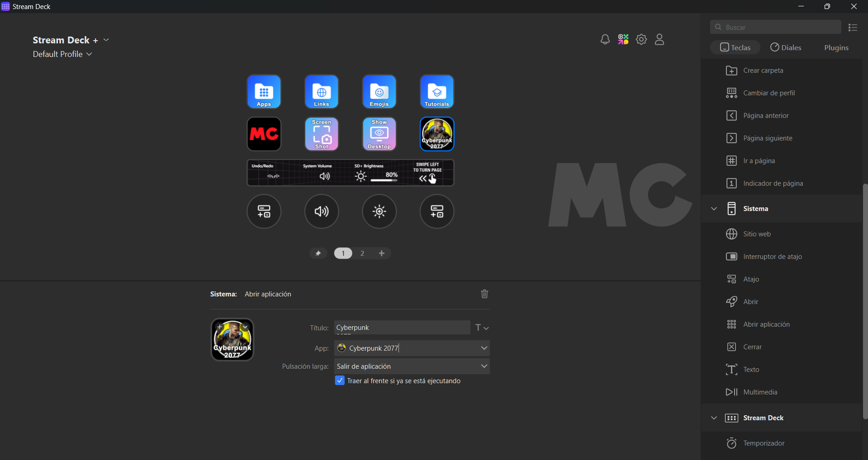Collapse the Sistema category

pos(714,209)
